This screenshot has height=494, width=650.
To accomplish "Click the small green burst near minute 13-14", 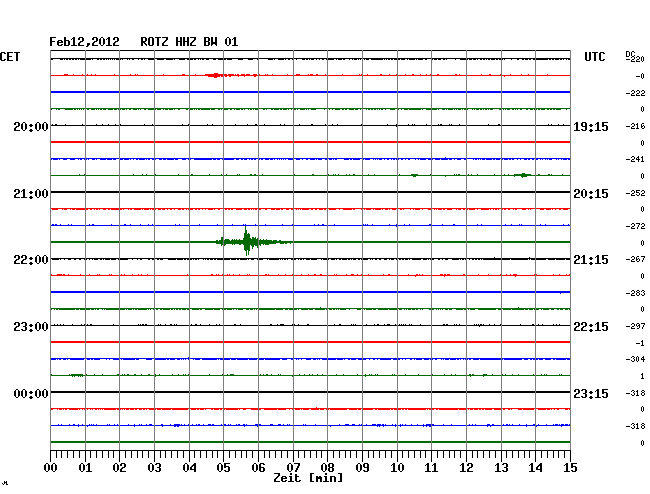I will (x=522, y=175).
